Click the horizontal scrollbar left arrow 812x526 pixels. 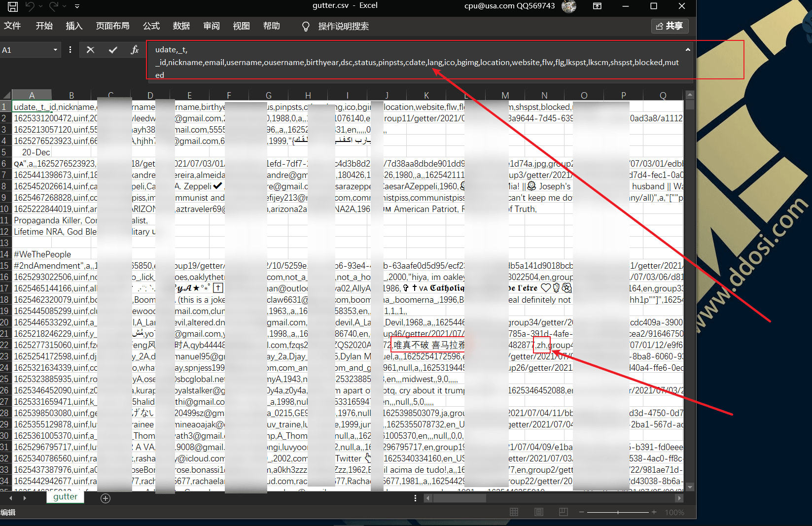point(428,498)
